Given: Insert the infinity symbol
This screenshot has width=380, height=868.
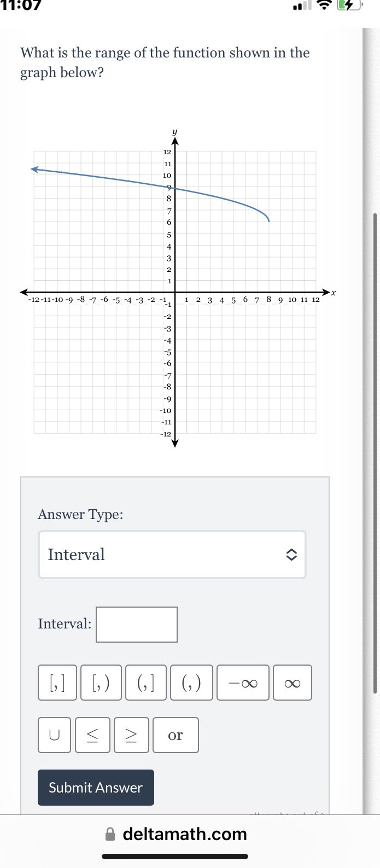Looking at the screenshot, I should [292, 683].
